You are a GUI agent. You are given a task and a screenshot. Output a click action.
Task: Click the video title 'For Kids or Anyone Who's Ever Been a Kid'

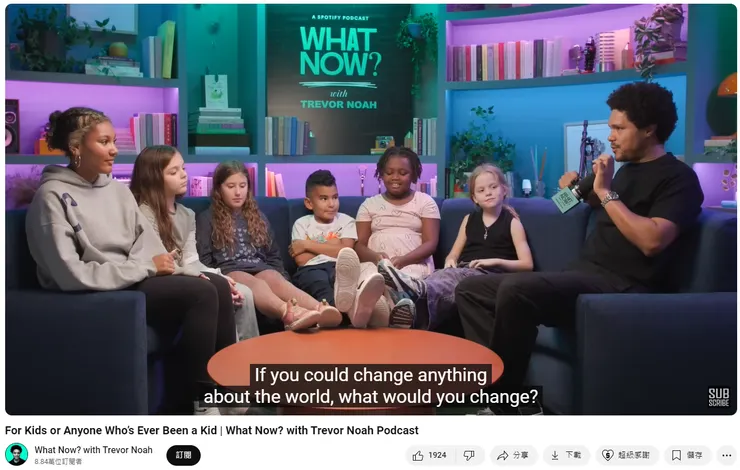pyautogui.click(x=111, y=430)
